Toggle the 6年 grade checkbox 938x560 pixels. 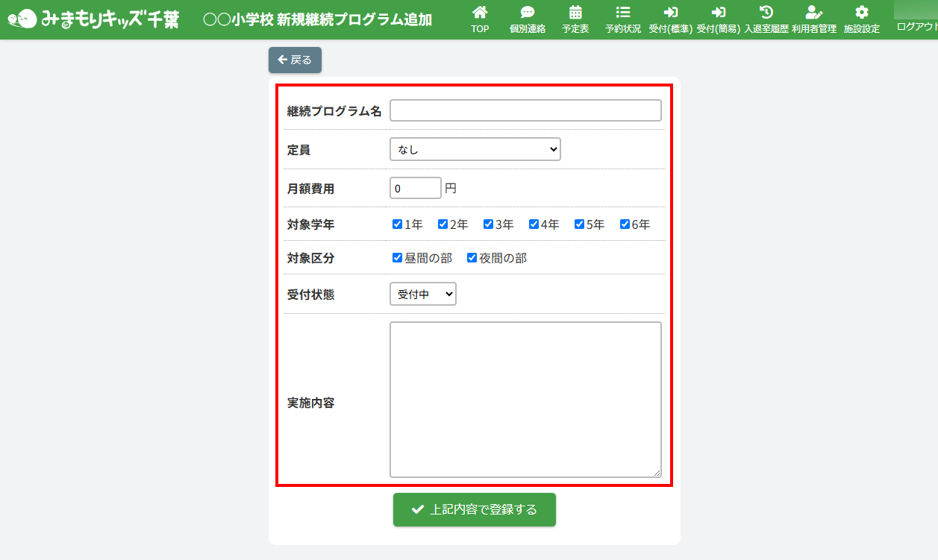tap(625, 224)
